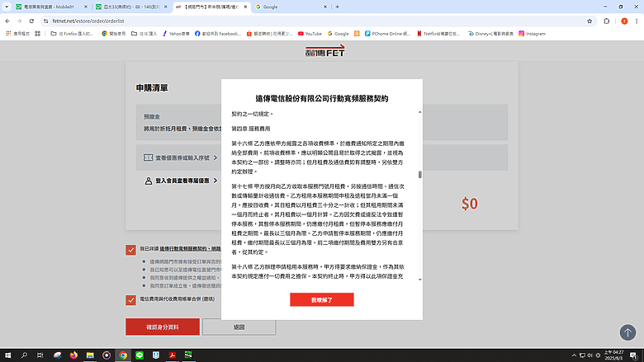Viewport: 644px width, 362px height.
Task: Show hidden system tray icons
Action: [574, 355]
